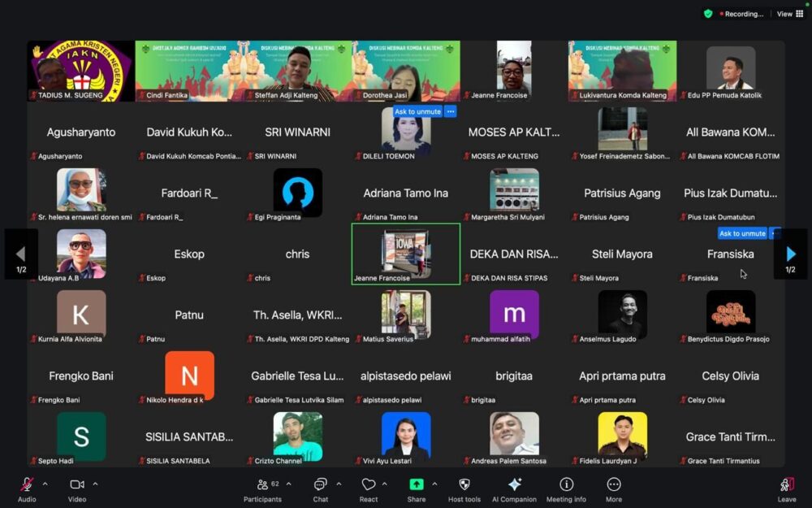Screen dimensions: 812x508
Task: Click Ask to unmute on DILELI TOEMON
Action: (x=417, y=111)
